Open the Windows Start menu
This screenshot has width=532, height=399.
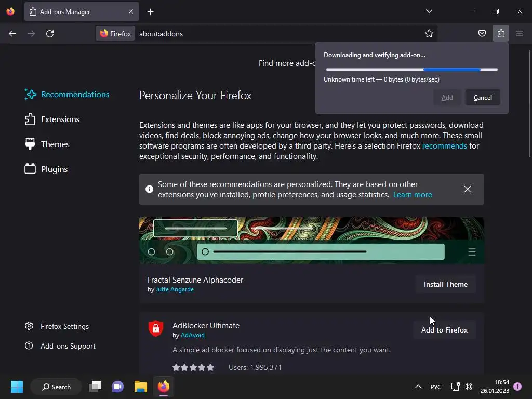click(x=17, y=387)
